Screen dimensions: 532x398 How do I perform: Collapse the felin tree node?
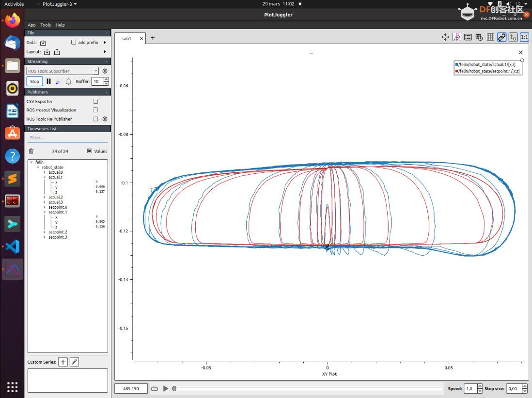(x=31, y=162)
